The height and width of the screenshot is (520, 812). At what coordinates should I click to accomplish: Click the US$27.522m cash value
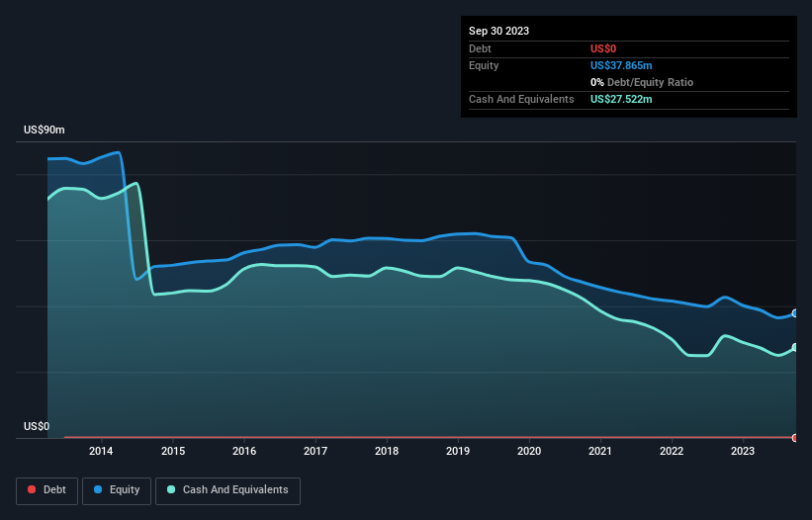pos(621,99)
